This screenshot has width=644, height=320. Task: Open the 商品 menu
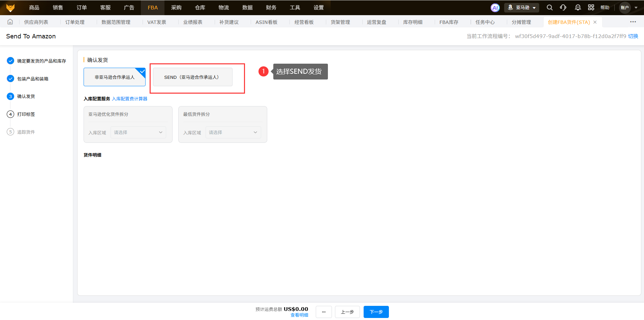(34, 8)
